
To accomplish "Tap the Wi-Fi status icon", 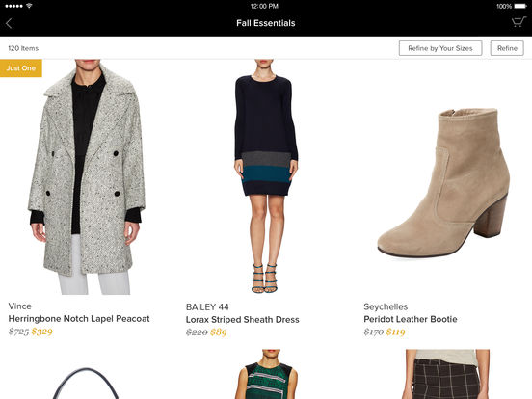I will point(29,6).
